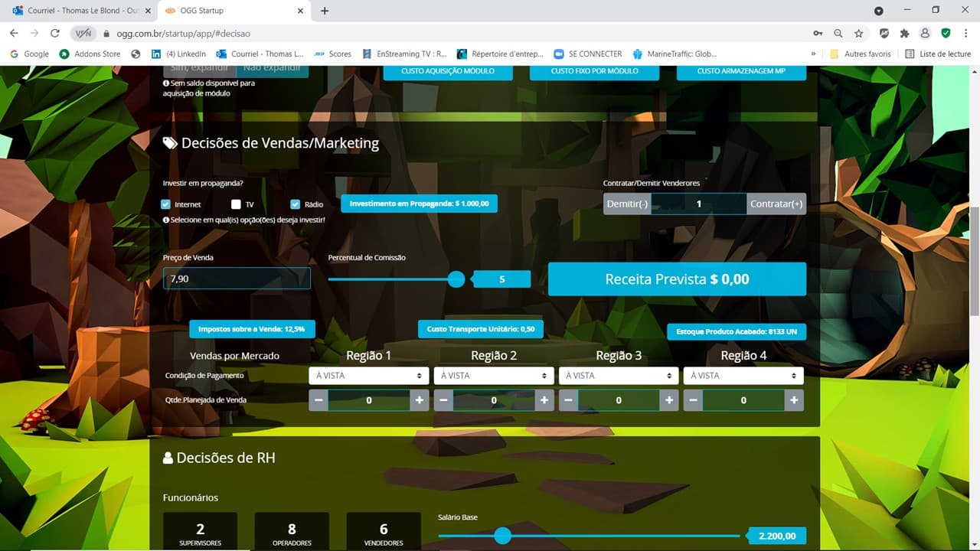Click the plus icon for Região 1 quantity

click(x=419, y=400)
